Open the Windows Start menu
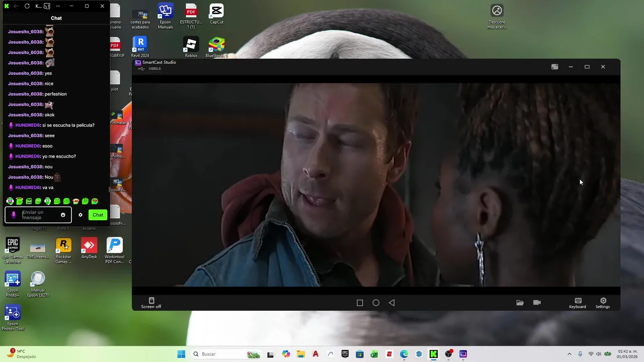This screenshot has height=362, width=644. 181,354
